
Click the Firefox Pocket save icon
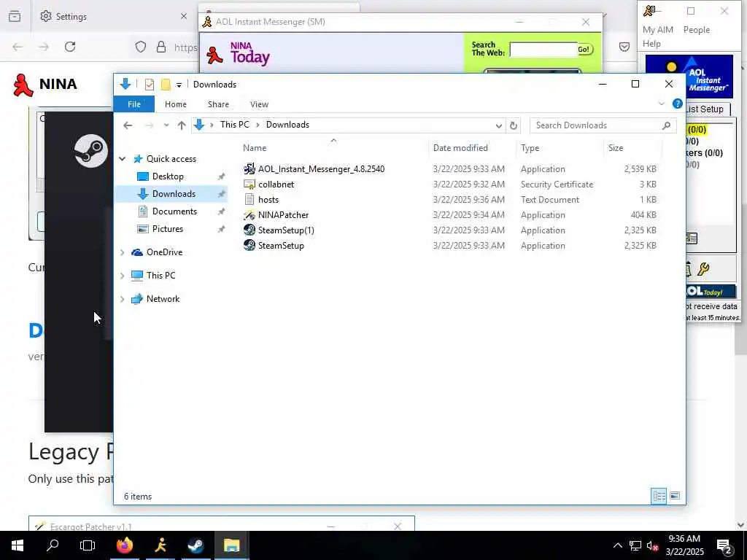click(x=624, y=47)
